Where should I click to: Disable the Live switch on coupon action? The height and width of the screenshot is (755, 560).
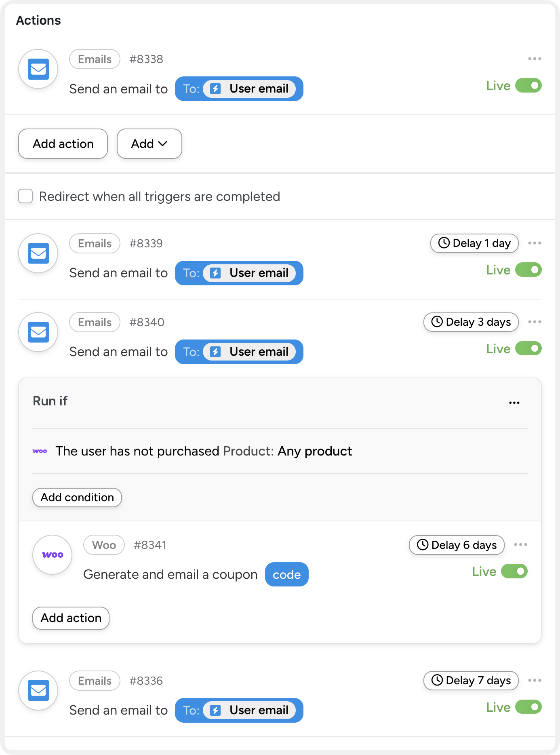coord(514,571)
